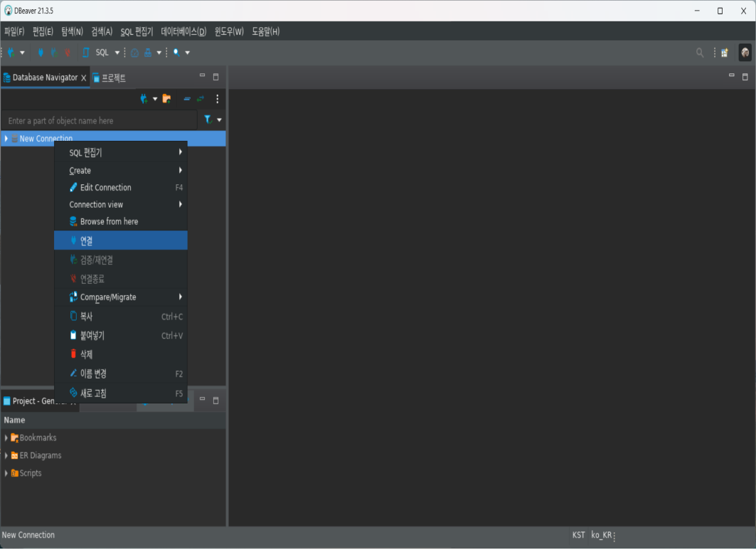756x560 pixels.
Task: Open the SQL dropdown arrow in toolbar
Action: (x=117, y=53)
